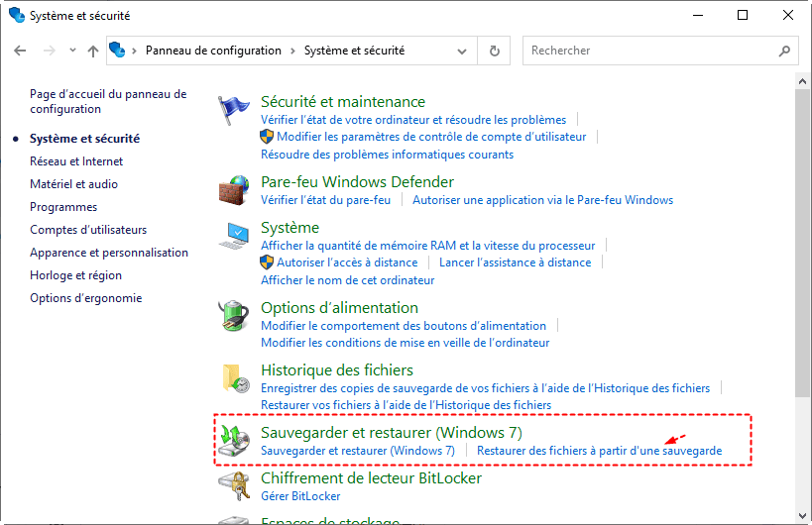Open Chiffrement de lecteur BitLocker heading
The height and width of the screenshot is (525, 812).
pos(372,477)
